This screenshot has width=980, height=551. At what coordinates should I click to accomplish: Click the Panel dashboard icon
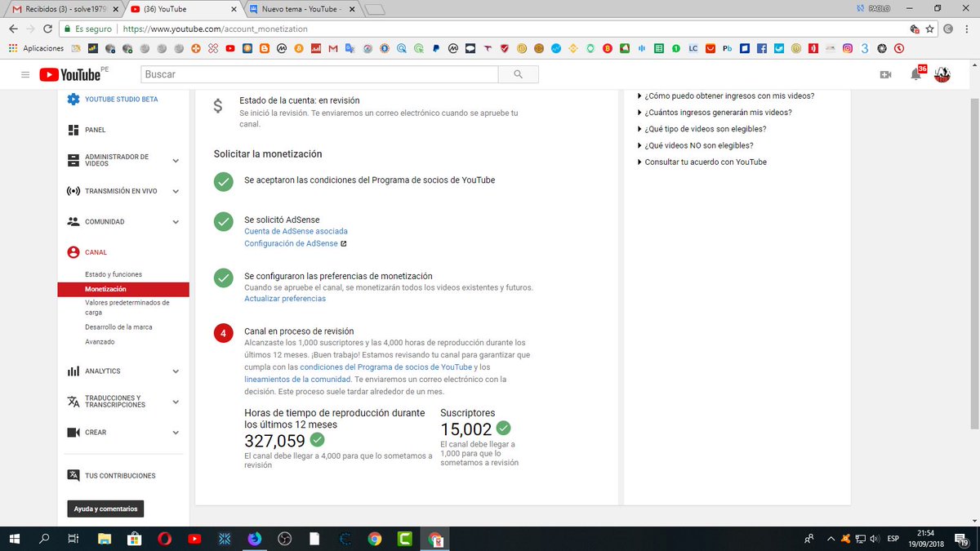click(x=73, y=130)
